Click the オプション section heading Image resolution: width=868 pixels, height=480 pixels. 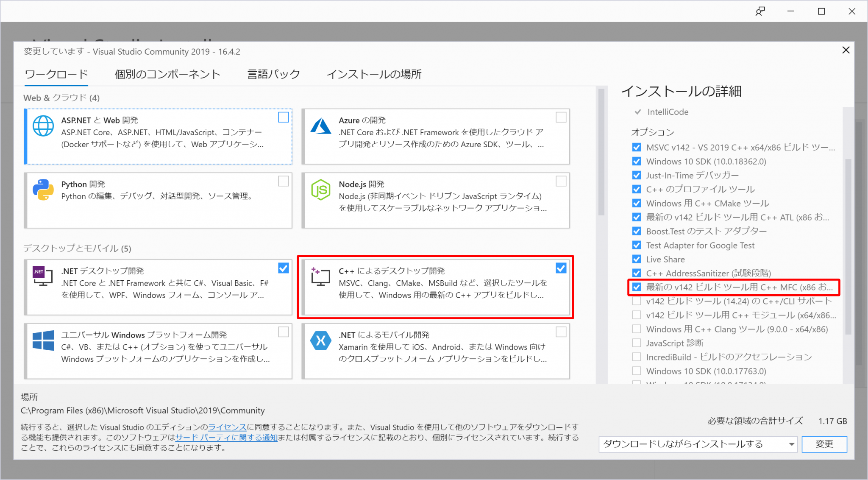point(652,132)
